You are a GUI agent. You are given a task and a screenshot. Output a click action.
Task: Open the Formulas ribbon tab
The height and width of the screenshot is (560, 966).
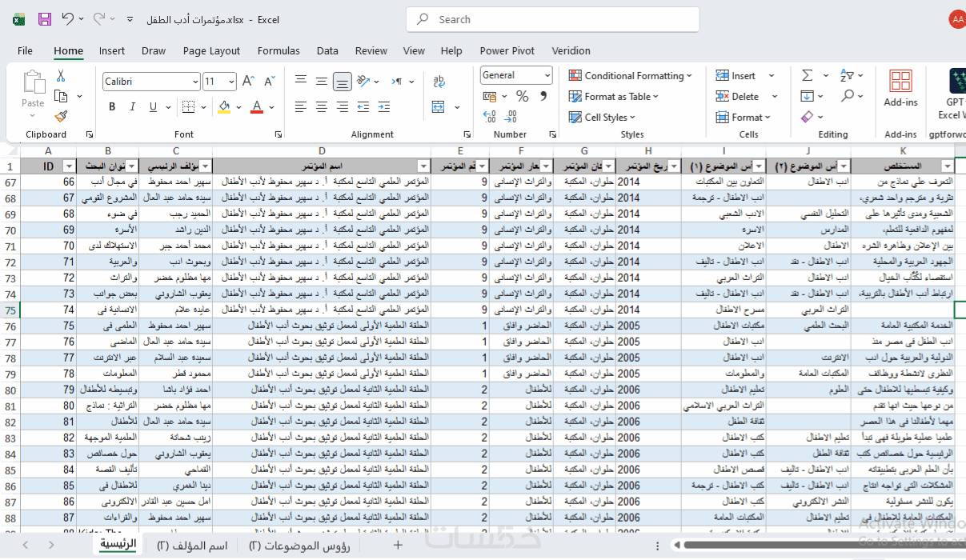coord(279,50)
